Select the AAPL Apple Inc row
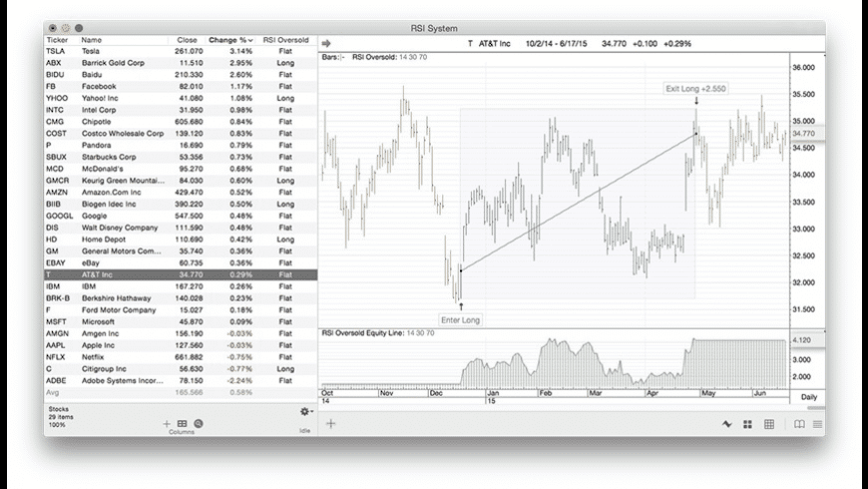This screenshot has width=868, height=489. coord(181,345)
